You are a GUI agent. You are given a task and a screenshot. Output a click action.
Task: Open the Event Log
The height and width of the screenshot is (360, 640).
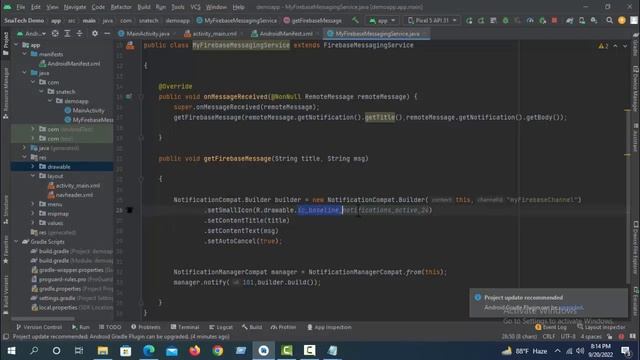coord(551,327)
